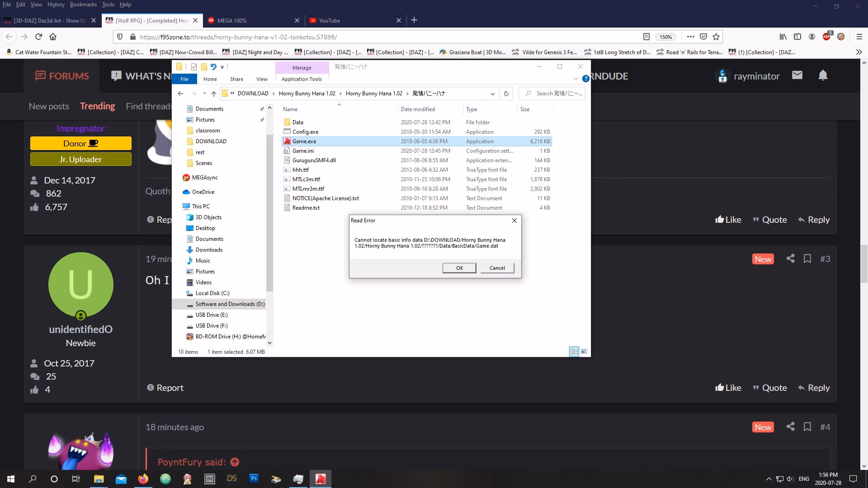Expand the address bar history dropdown
Image resolution: width=868 pixels, height=488 pixels.
coord(492,94)
